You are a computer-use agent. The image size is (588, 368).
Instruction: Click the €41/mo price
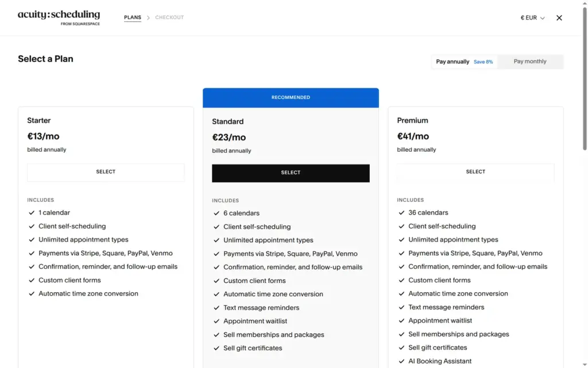click(413, 136)
